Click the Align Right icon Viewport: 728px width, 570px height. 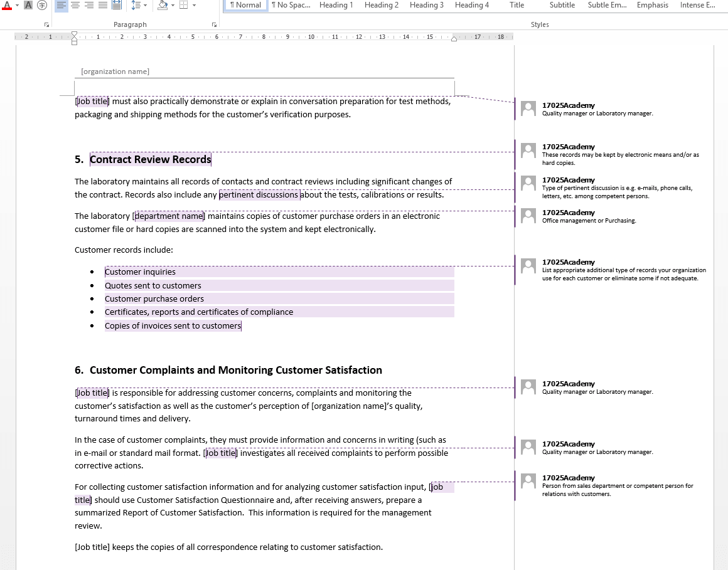click(x=87, y=6)
